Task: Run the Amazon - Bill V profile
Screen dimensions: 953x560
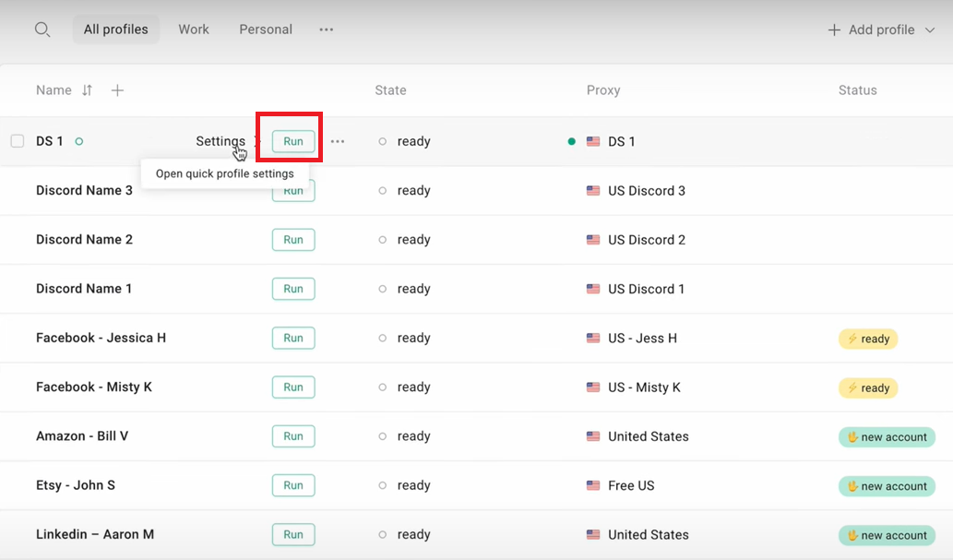Action: (293, 436)
